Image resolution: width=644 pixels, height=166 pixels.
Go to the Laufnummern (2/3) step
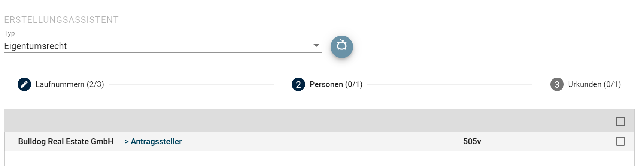[70, 84]
